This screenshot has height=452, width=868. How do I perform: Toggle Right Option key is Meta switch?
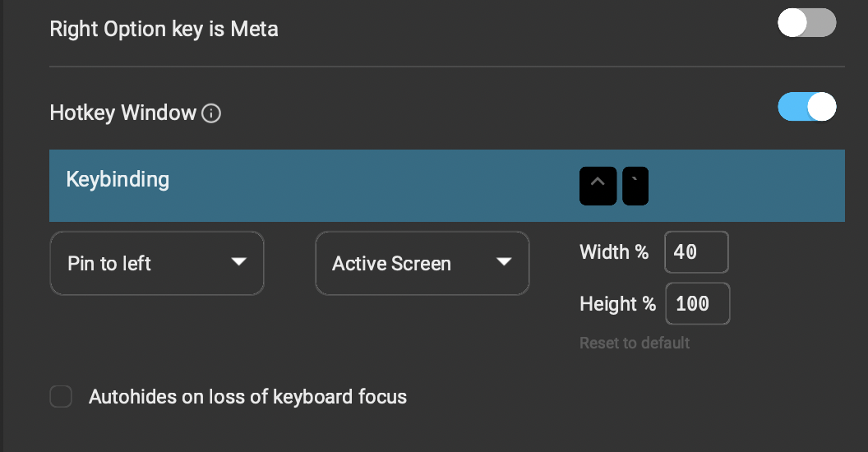806,23
